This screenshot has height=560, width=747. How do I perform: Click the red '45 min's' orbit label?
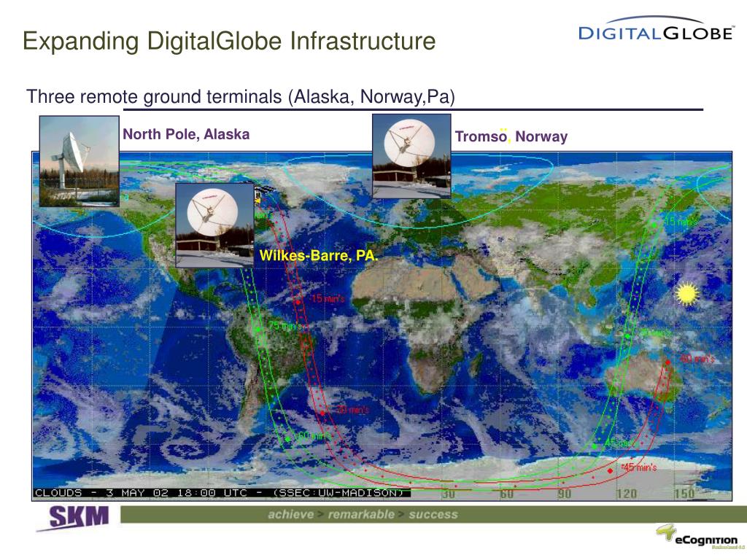(x=640, y=467)
